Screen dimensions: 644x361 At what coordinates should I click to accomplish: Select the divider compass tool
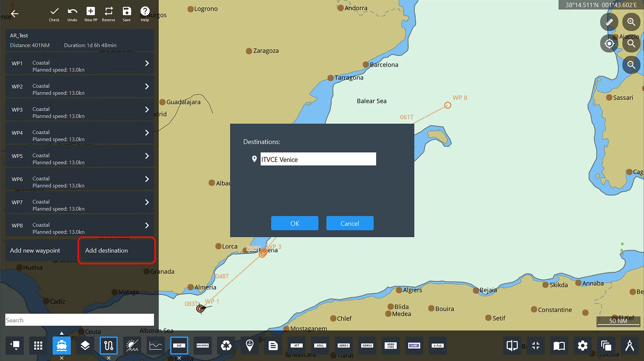[630, 346]
